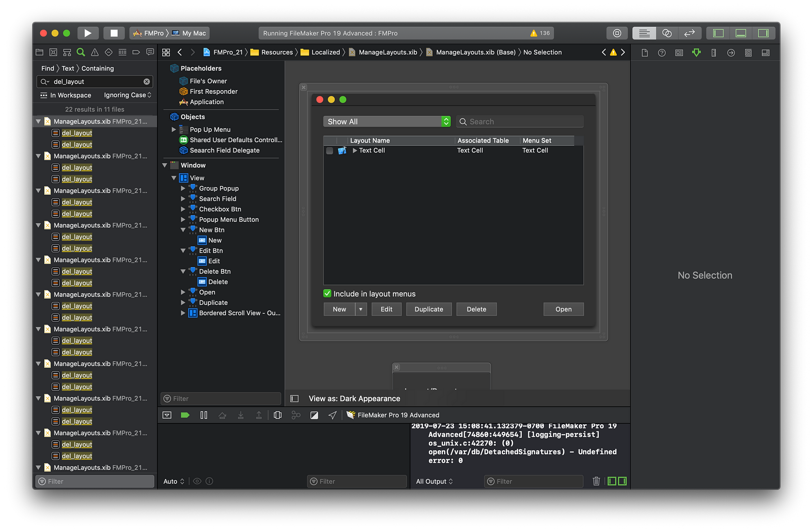Open the Report navigator icon
The image size is (812, 532).
point(150,52)
